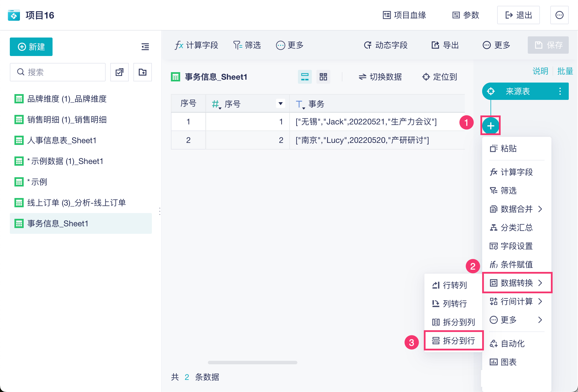Collapse the left sidebar panel icon
This screenshot has width=578, height=392.
[x=145, y=47]
